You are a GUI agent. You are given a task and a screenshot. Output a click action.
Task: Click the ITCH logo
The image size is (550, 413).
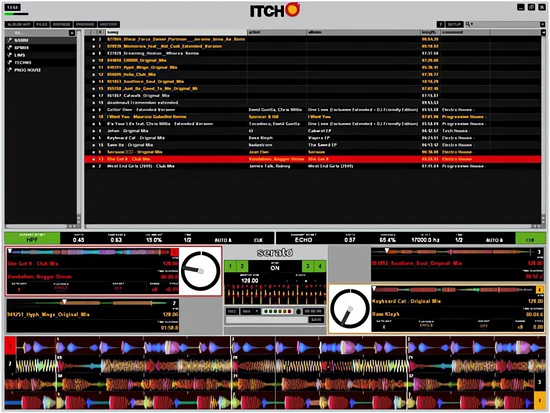275,11
